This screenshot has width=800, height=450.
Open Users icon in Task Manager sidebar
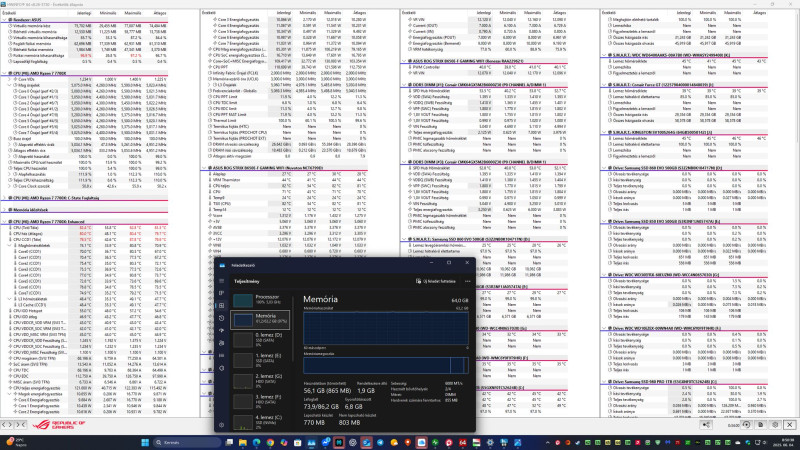(221, 343)
